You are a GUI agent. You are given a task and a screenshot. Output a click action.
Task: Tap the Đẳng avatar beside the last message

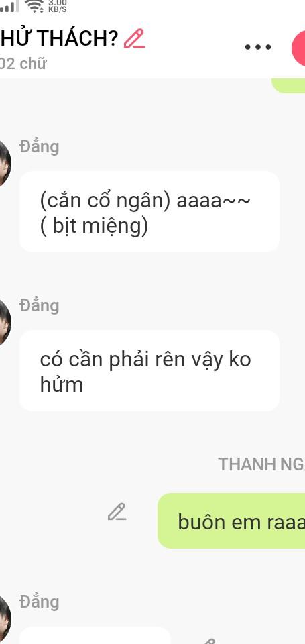click(x=5, y=619)
